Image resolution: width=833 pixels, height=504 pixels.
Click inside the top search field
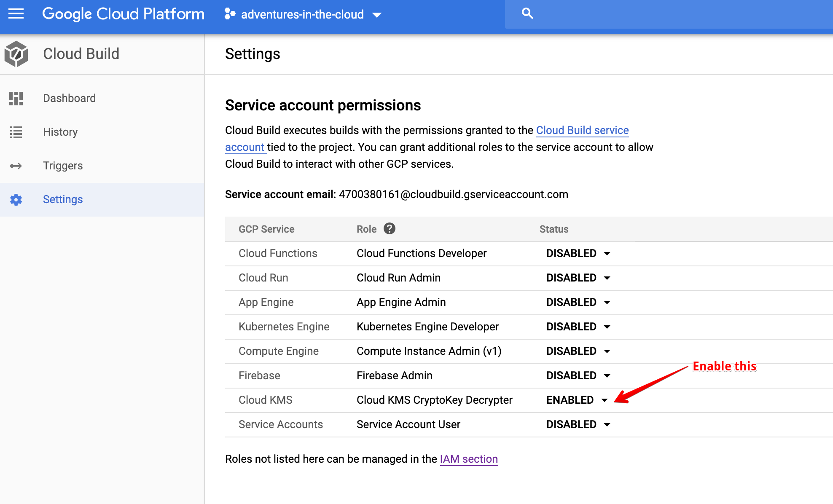[x=674, y=14]
